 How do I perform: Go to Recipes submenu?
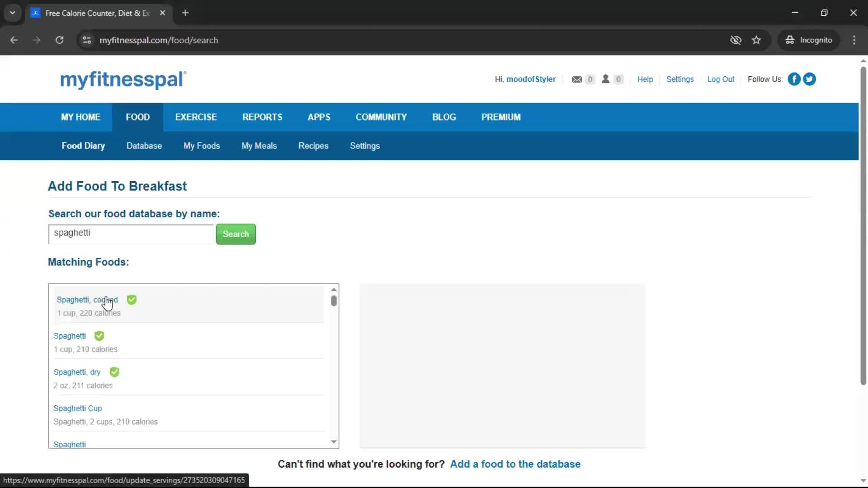coord(313,146)
